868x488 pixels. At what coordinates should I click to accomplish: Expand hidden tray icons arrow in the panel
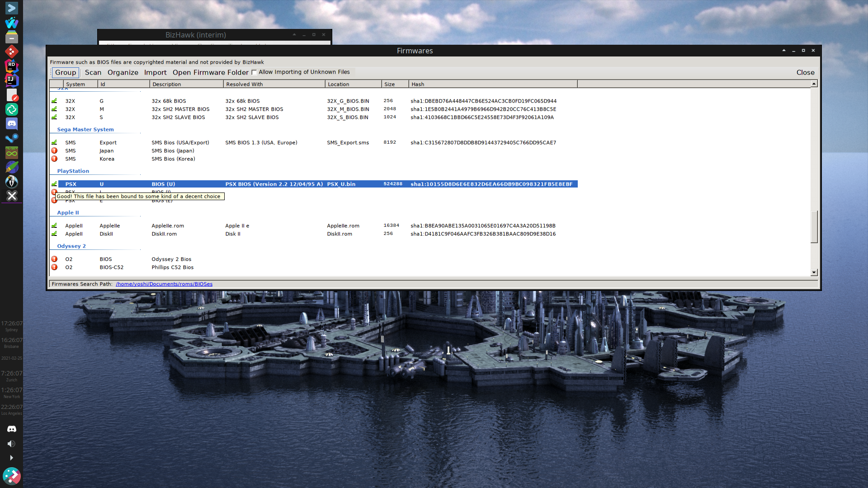tap(12, 458)
